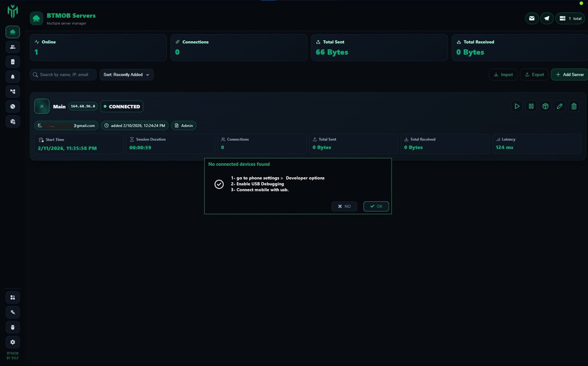Open the settings gear in sidebar
Image resolution: width=588 pixels, height=366 pixels.
pos(13,342)
